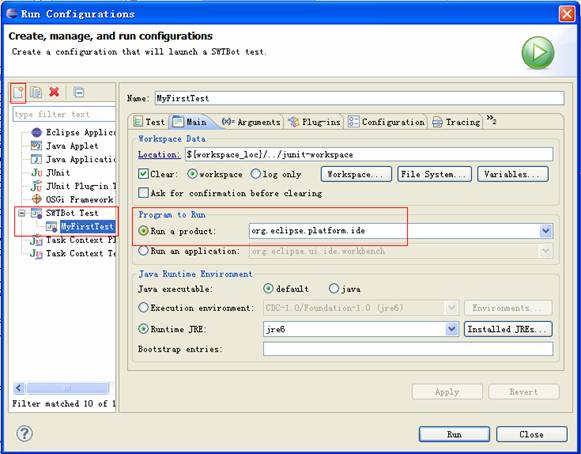Select Run an application radio button
The width and height of the screenshot is (581, 454).
point(143,251)
